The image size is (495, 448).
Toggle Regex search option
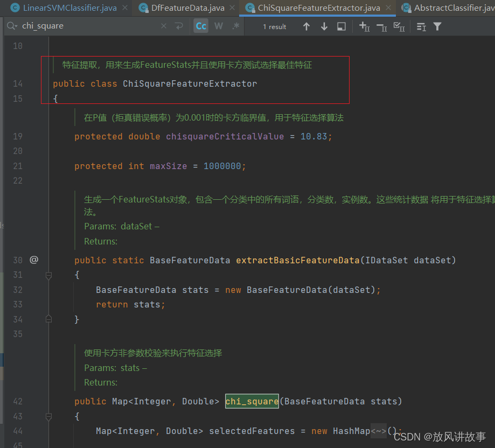235,26
